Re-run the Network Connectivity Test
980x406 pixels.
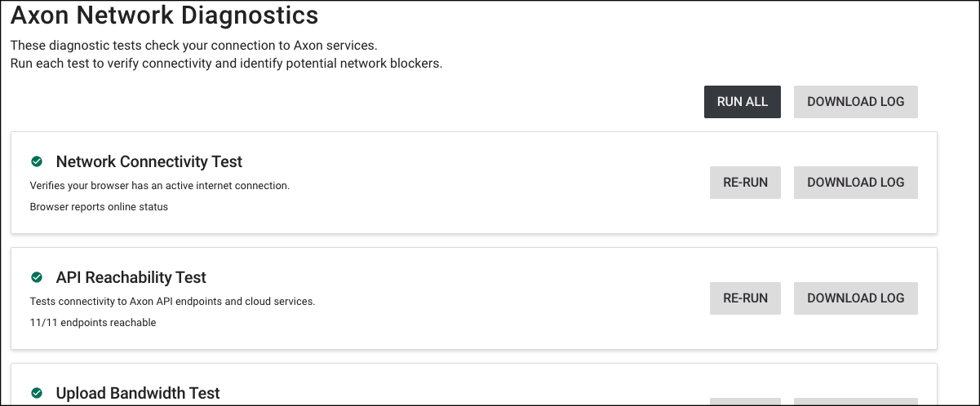745,183
